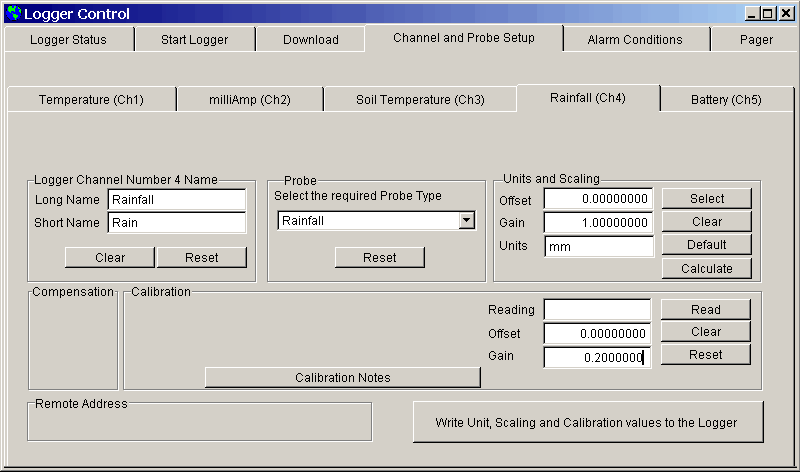The image size is (801, 472).
Task: Select the Channel and Probe Setup tab
Action: pos(464,38)
